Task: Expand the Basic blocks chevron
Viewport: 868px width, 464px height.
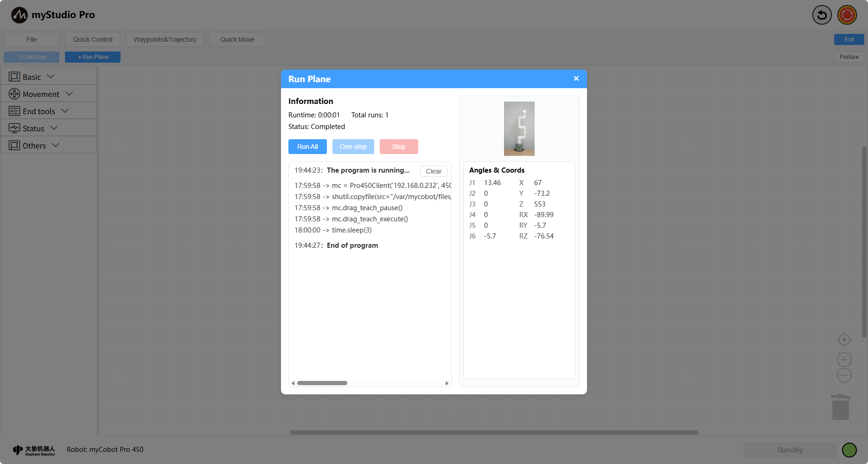Action: 51,77
